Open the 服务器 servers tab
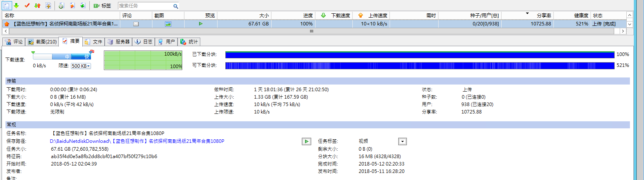644x180 pixels. click(x=118, y=41)
